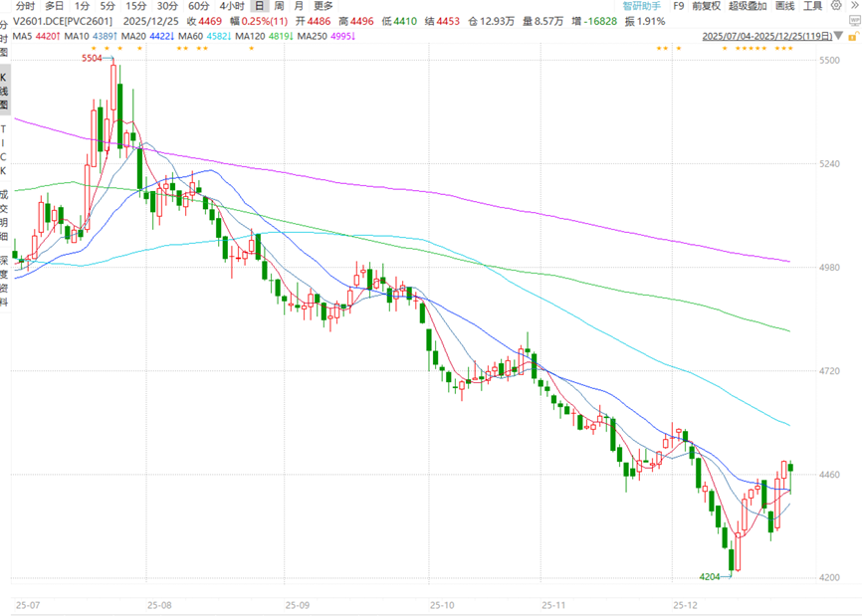Click the MA5 4420 indicator label
The height and width of the screenshot is (616, 862).
pos(36,36)
